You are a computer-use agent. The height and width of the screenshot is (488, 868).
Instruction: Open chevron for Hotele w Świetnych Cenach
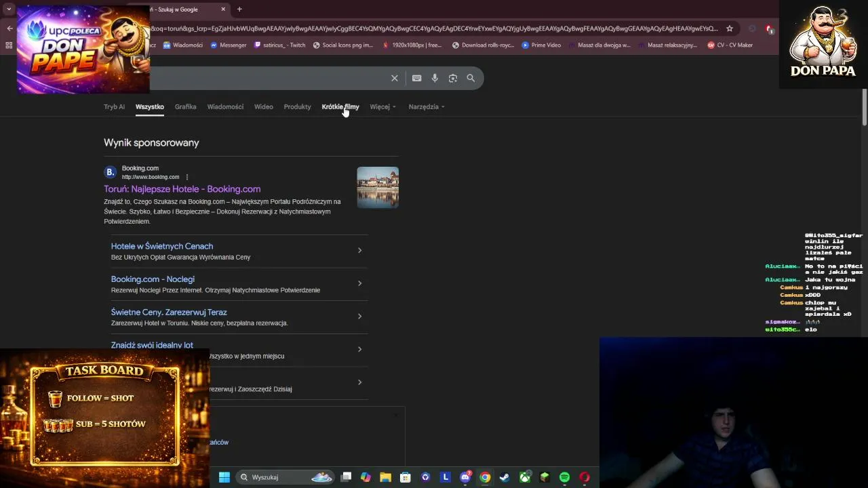pyautogui.click(x=359, y=250)
